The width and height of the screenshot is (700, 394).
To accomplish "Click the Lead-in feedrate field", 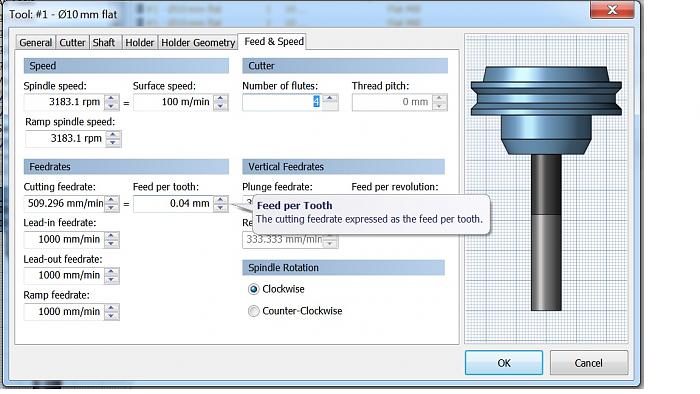I will (64, 240).
